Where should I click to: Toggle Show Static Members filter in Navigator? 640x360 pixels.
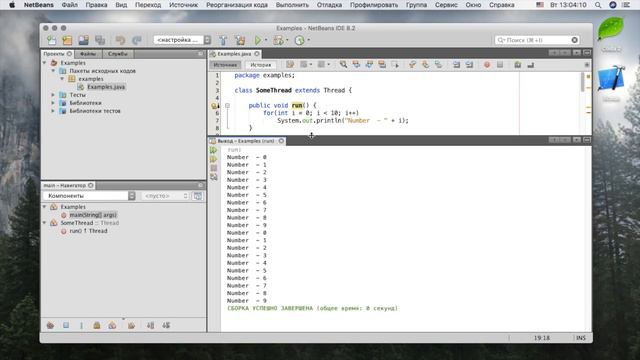[x=81, y=325]
